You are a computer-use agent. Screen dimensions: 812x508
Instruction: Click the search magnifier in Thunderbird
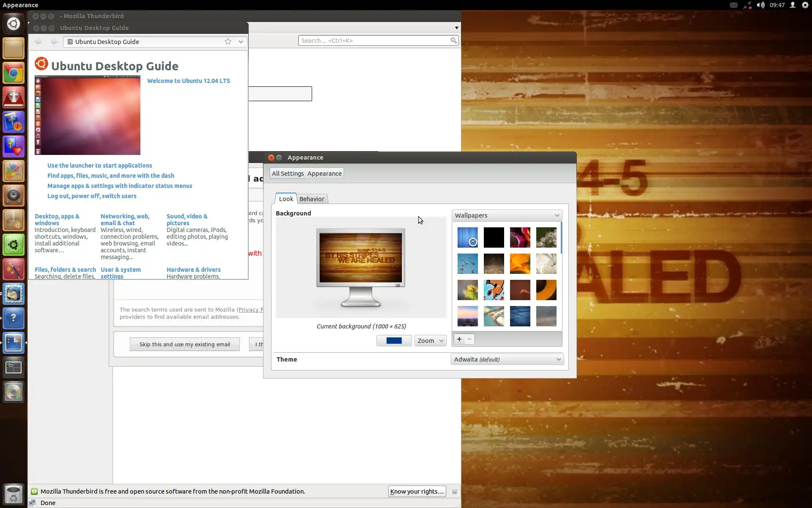click(453, 41)
